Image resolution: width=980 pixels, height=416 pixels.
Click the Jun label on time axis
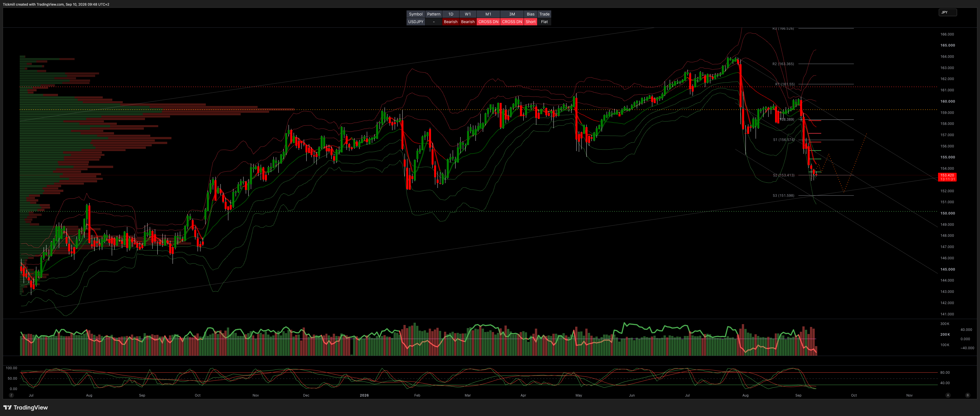coord(632,395)
